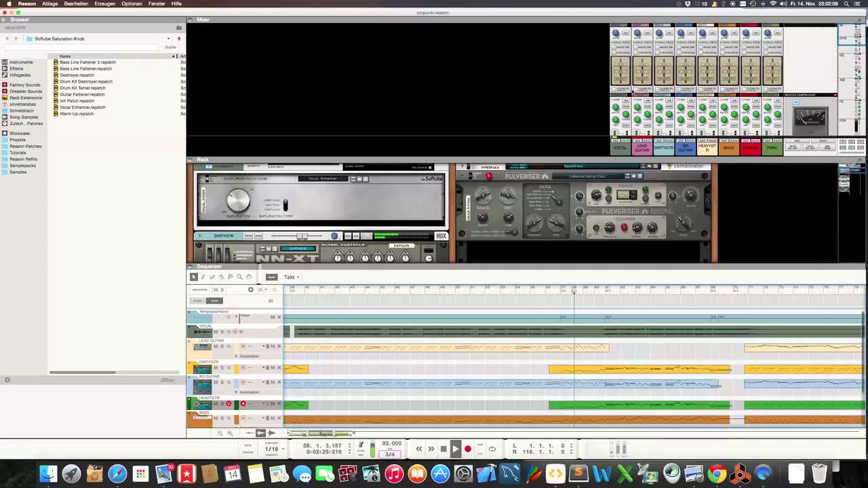Toggle the Snap button in sequencer
868x488 pixels.
[x=271, y=277]
